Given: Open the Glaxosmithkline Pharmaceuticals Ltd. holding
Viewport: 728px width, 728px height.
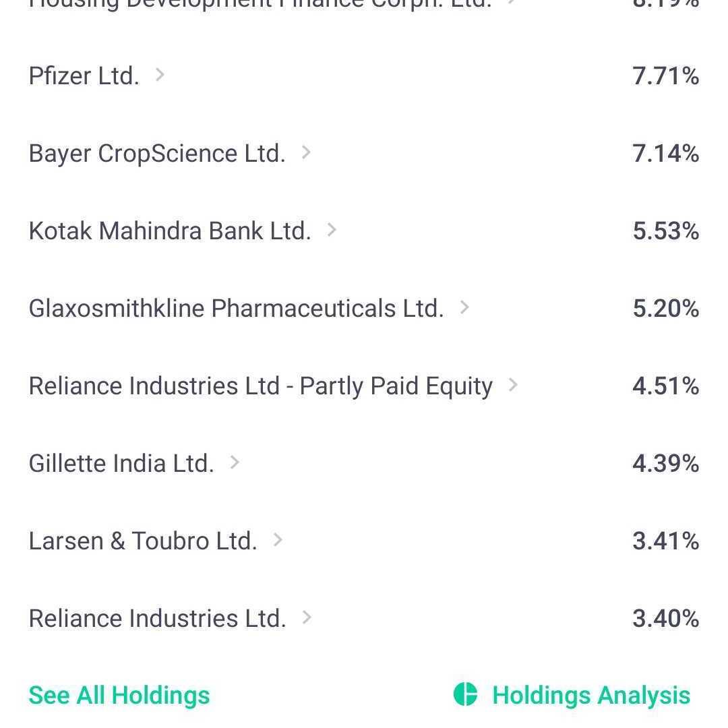Looking at the screenshot, I should pos(237,308).
